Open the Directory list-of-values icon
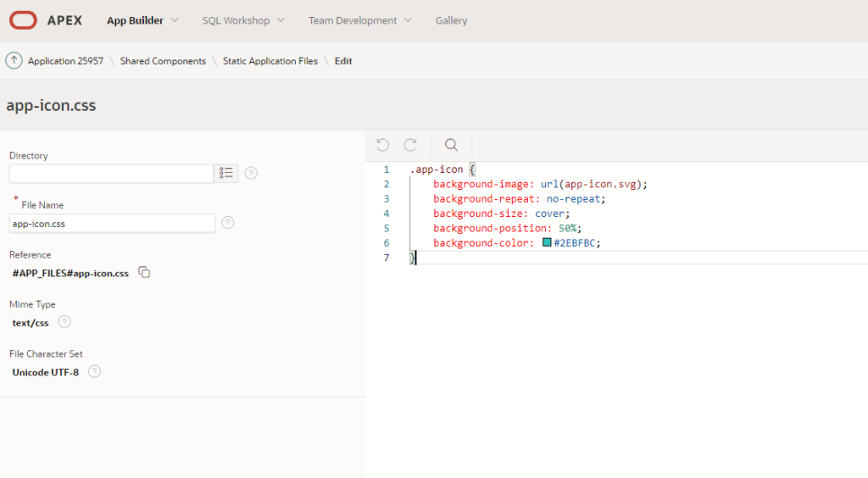 click(x=226, y=173)
